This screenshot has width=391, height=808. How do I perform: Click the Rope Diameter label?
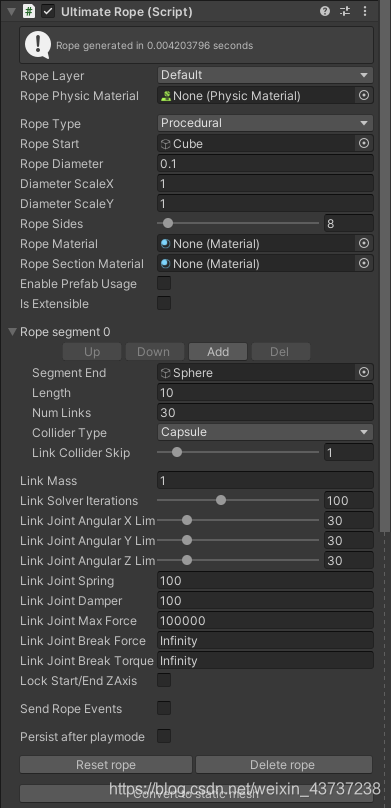point(61,163)
